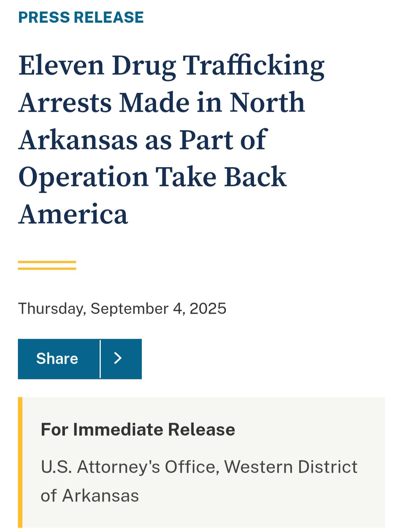Click the headline line 'Arkansas as Part of'
The height and width of the screenshot is (532, 403).
(x=143, y=140)
